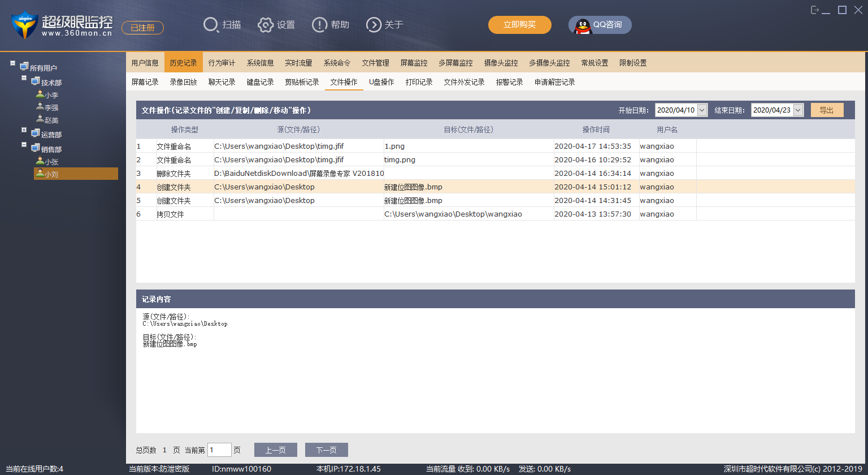Open the U盘操作 sub-tab
This screenshot has width=868, height=475.
click(x=381, y=82)
